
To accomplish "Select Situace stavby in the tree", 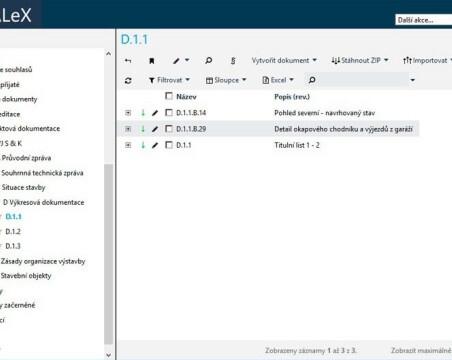I will [23, 187].
